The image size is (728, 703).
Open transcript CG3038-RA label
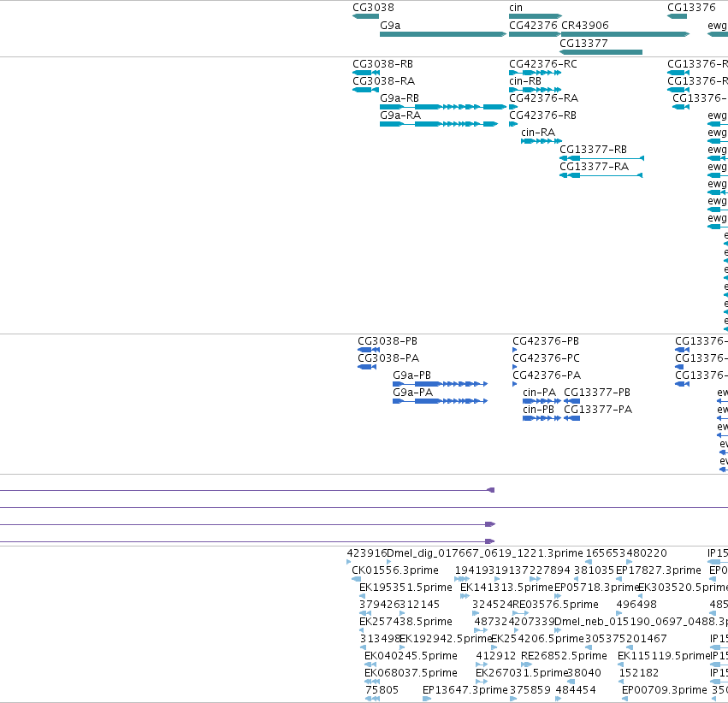[x=383, y=81]
